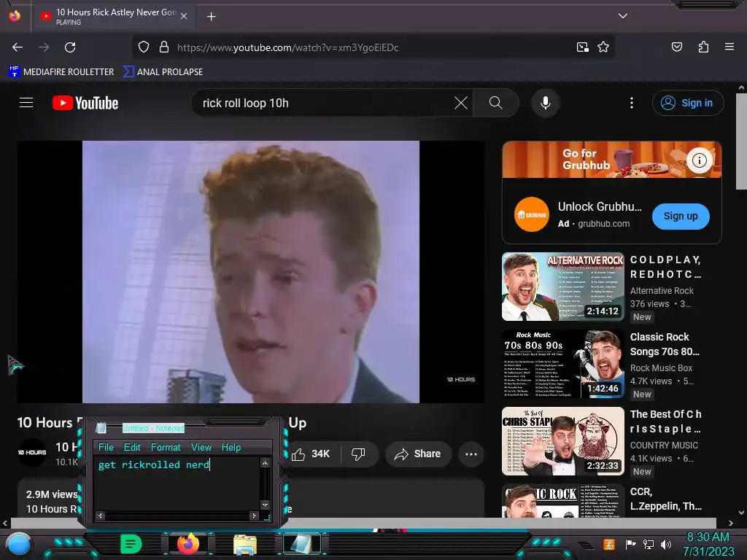Click the orange tray icon beside flag

(x=609, y=544)
